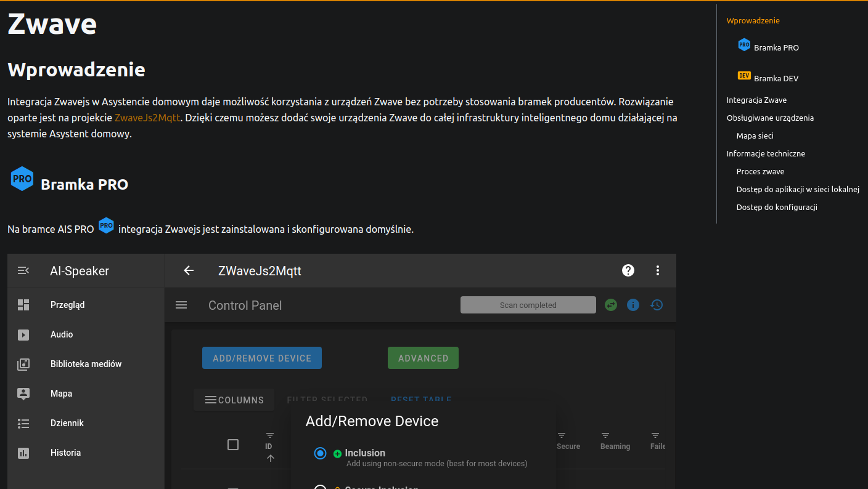The image size is (868, 489).
Task: Click the Przegląd dashboard icon
Action: click(x=23, y=305)
